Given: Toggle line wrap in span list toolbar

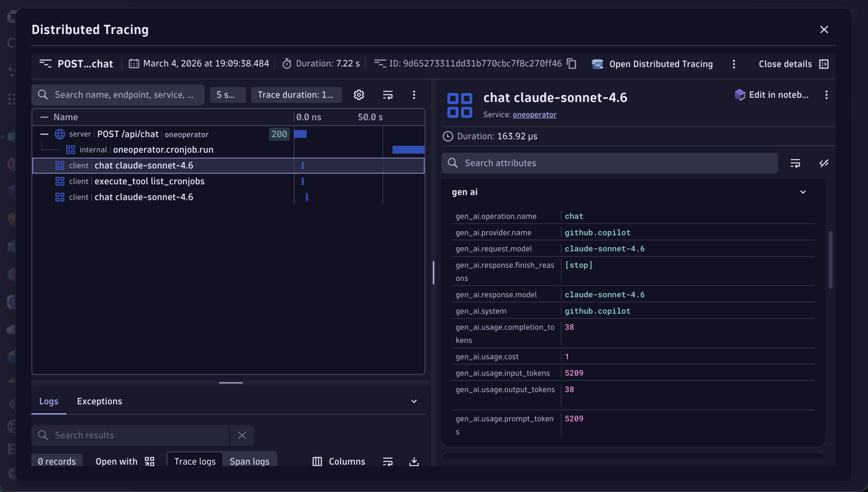Looking at the screenshot, I should [388, 95].
